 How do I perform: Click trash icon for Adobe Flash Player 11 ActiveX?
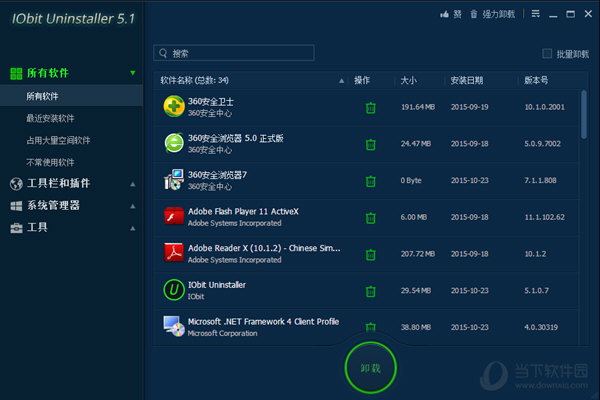[x=370, y=218]
